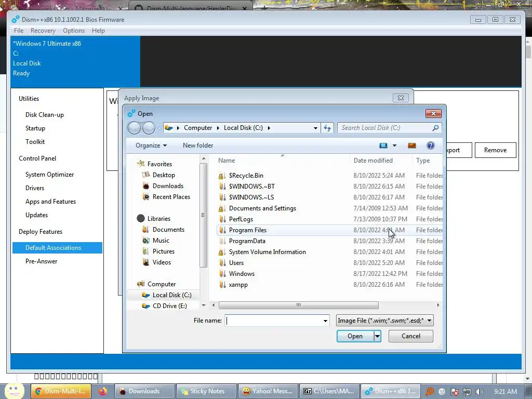Click the CD Drive (E:) icon
The height and width of the screenshot is (399, 532).
146,306
